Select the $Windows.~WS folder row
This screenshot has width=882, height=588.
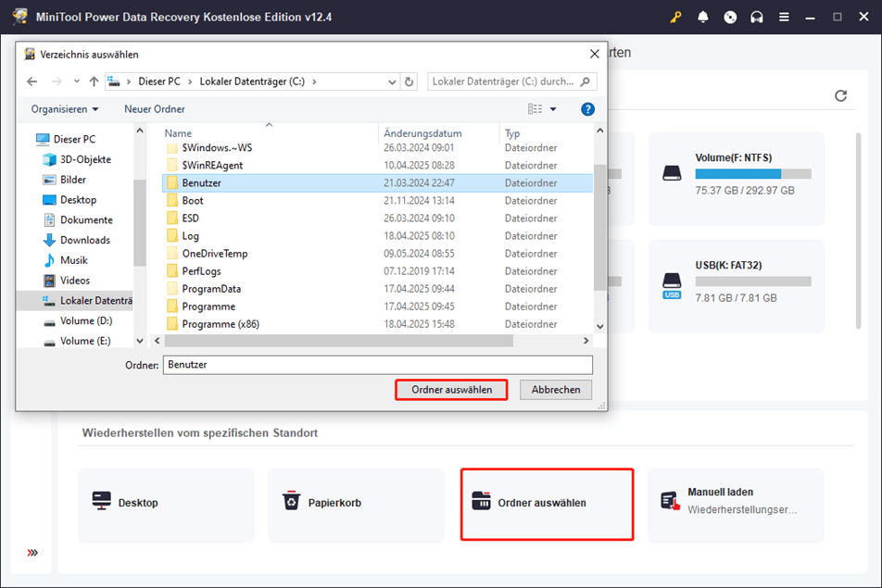coord(377,148)
